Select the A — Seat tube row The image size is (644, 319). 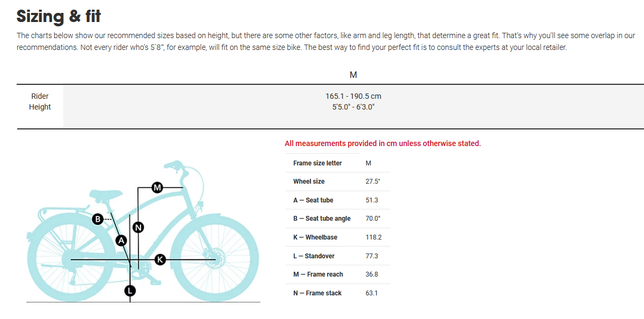coord(338,200)
